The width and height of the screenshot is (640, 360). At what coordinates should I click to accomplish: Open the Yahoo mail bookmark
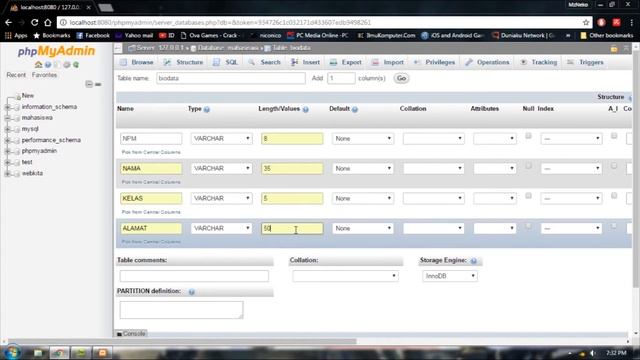click(x=134, y=36)
